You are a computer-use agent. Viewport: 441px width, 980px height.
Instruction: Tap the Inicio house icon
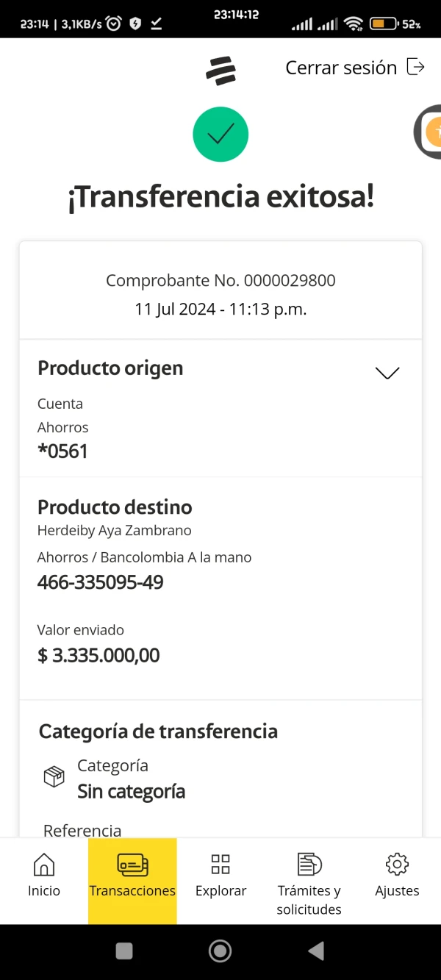[x=44, y=865]
